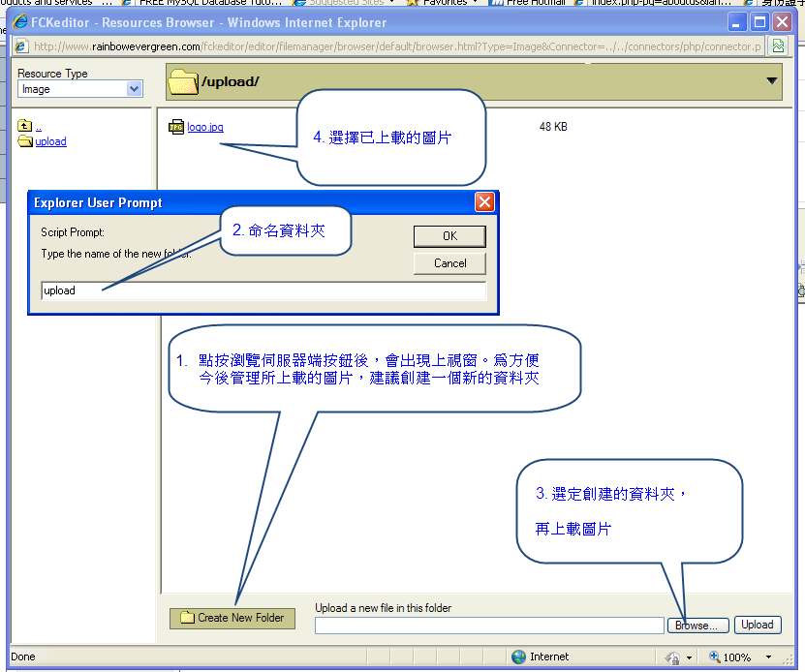The width and height of the screenshot is (805, 672).
Task: Click the Internet zone globe icon
Action: tap(519, 657)
